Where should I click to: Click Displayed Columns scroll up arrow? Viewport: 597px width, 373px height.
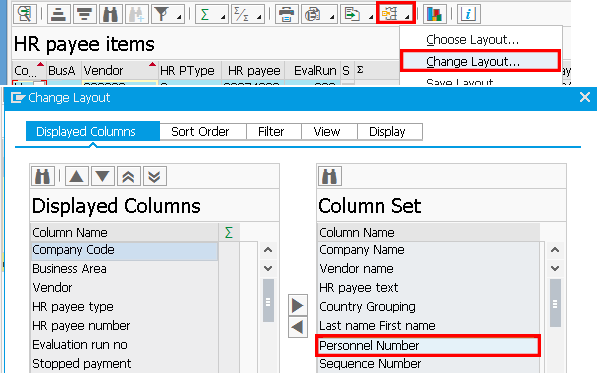tap(268, 250)
